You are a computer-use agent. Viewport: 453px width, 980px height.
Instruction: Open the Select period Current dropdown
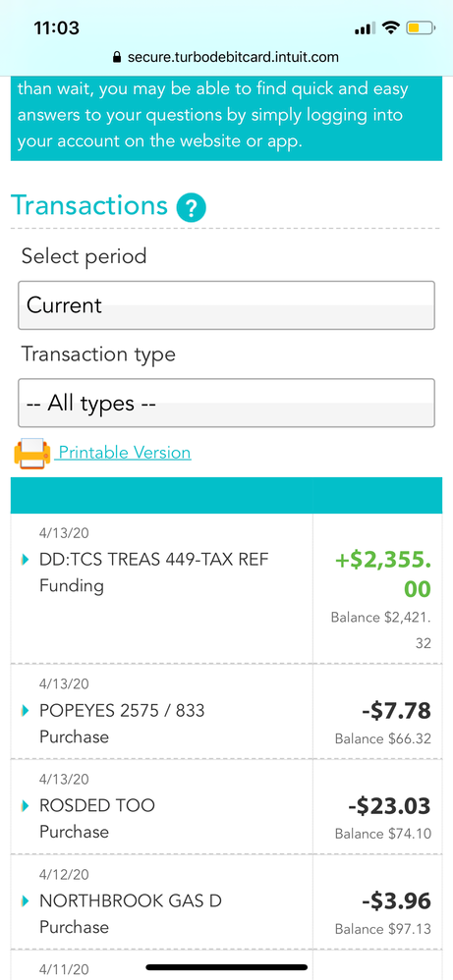pos(226,305)
